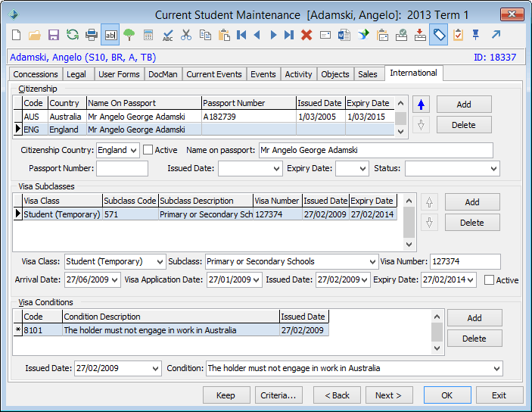Click the green tree icon

point(129,35)
